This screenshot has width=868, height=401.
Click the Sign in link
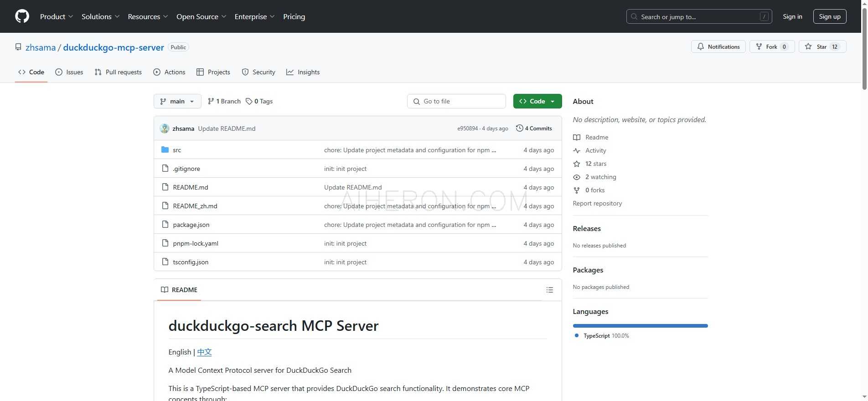point(792,16)
